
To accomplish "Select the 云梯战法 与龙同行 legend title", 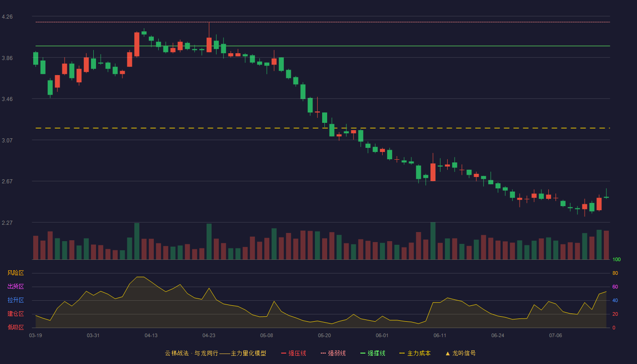I will point(215,353).
